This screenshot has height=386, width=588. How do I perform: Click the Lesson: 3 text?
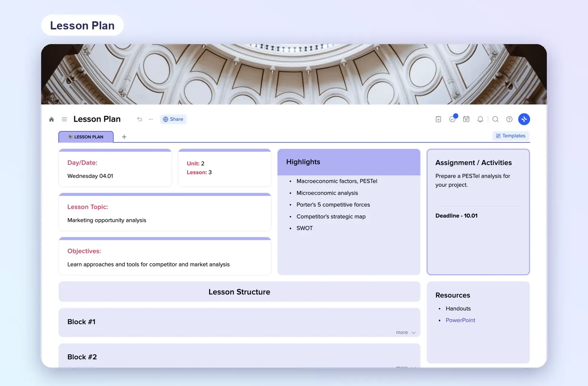[x=199, y=172]
